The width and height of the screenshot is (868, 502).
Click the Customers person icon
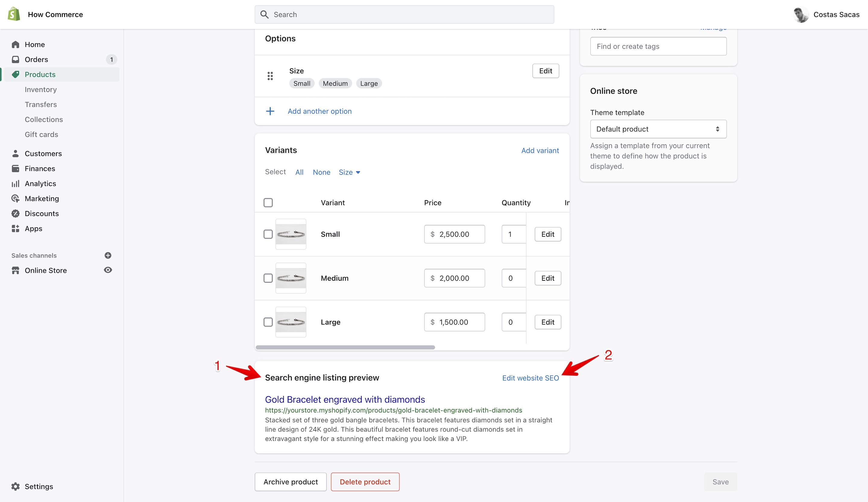click(15, 153)
